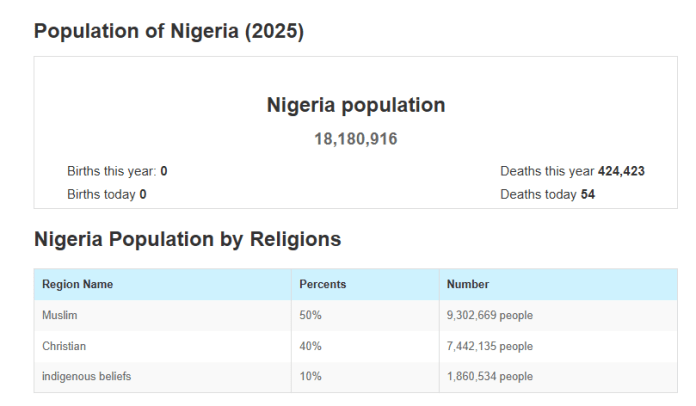Click Nigeria Population by Religions heading
Image resolution: width=696 pixels, height=406 pixels.
(x=188, y=240)
